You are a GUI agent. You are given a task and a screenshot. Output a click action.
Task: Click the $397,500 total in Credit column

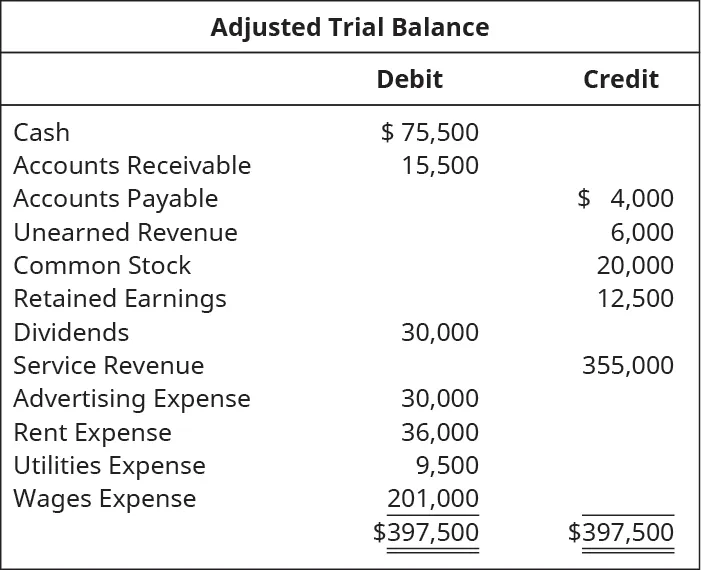(621, 532)
